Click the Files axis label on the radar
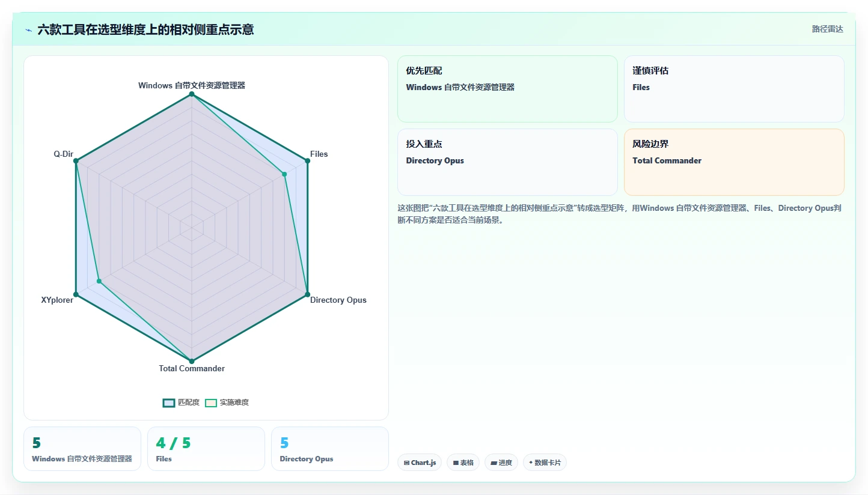This screenshot has height=495, width=868. [x=319, y=154]
